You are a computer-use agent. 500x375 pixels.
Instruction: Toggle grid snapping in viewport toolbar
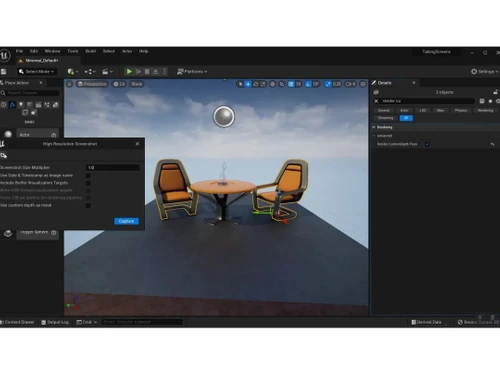(x=291, y=84)
